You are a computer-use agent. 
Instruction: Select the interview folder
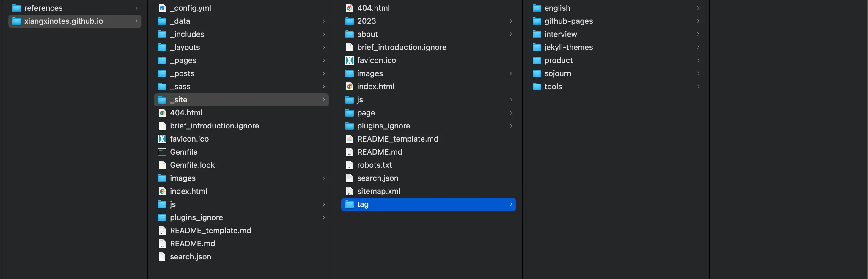click(560, 35)
